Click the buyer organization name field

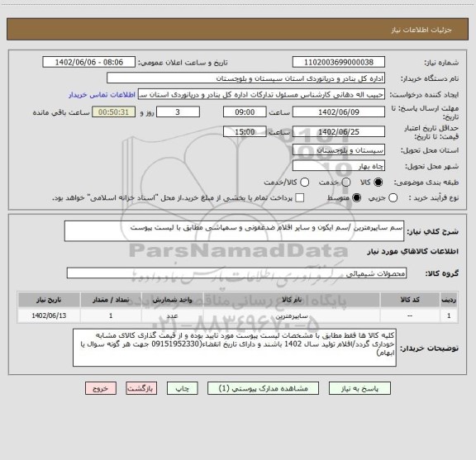(x=246, y=78)
